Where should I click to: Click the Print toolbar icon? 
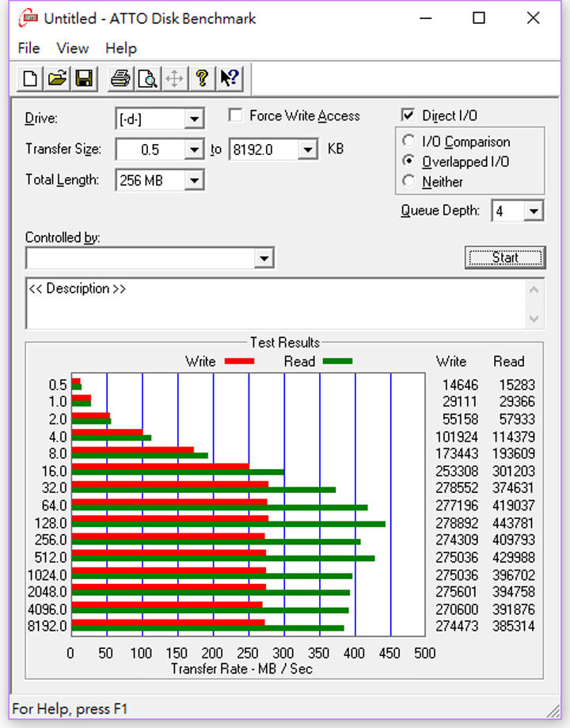click(120, 78)
